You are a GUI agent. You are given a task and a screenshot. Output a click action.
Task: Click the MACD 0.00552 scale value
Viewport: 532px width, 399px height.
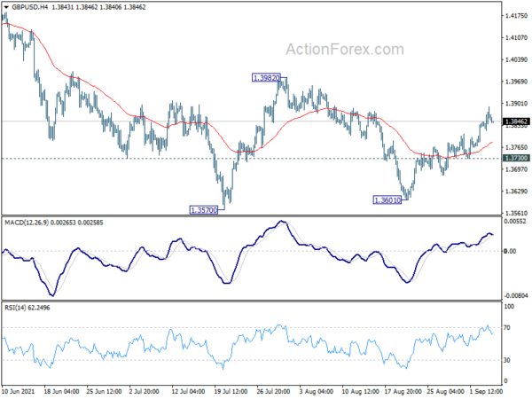[516, 222]
